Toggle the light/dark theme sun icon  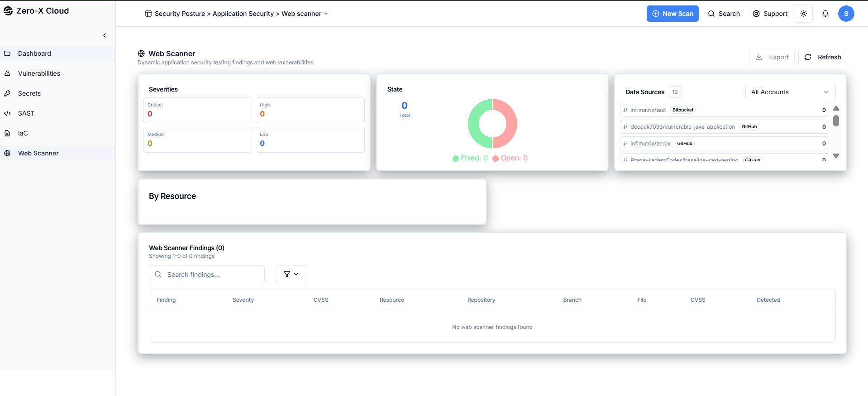click(804, 14)
